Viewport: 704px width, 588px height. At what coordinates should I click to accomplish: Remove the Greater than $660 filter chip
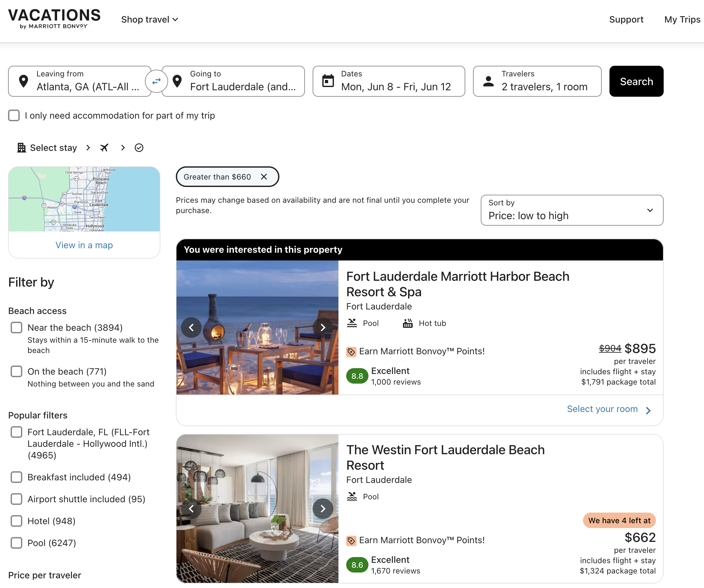point(264,177)
